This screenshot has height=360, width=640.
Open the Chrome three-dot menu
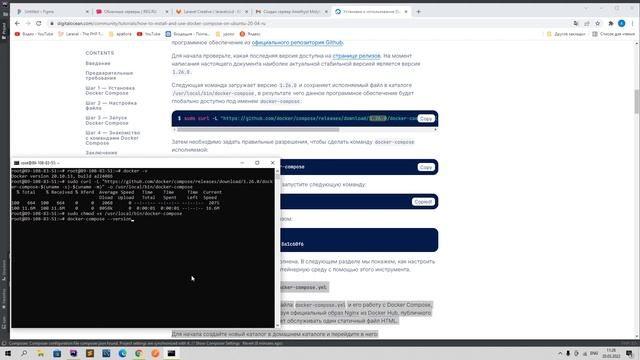click(632, 24)
